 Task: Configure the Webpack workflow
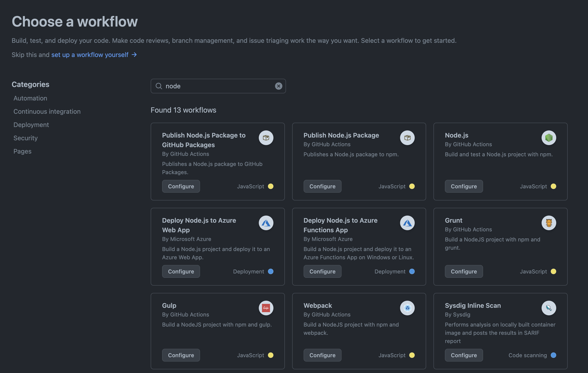pyautogui.click(x=322, y=355)
